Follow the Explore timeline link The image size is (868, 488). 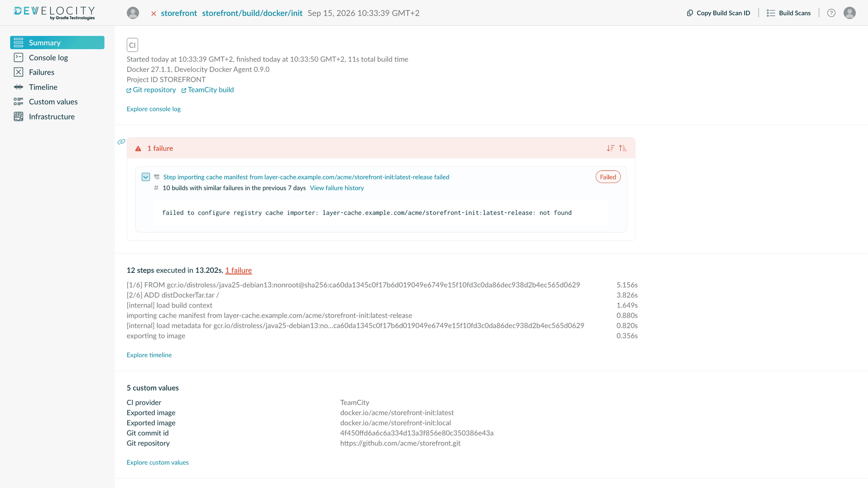click(x=149, y=355)
